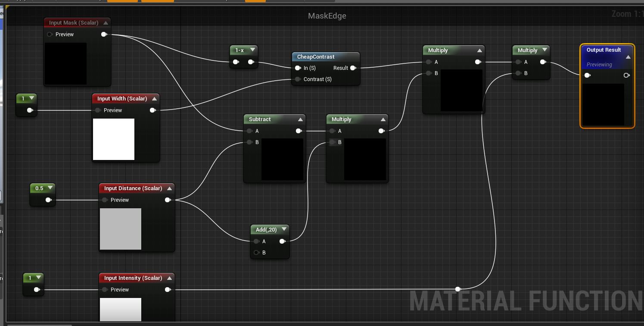
Task: Collapse preview of Multiply wired to CheapContrast Result
Action: 479,50
